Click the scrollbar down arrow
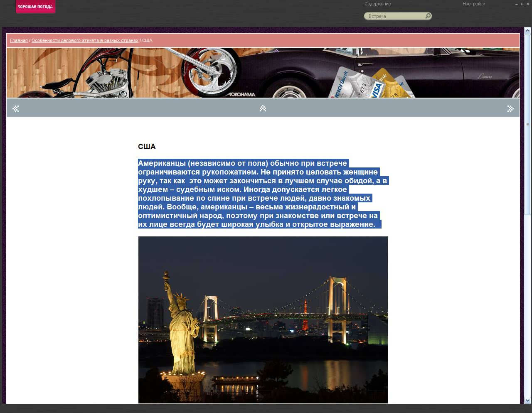The width and height of the screenshot is (532, 413). click(527, 401)
